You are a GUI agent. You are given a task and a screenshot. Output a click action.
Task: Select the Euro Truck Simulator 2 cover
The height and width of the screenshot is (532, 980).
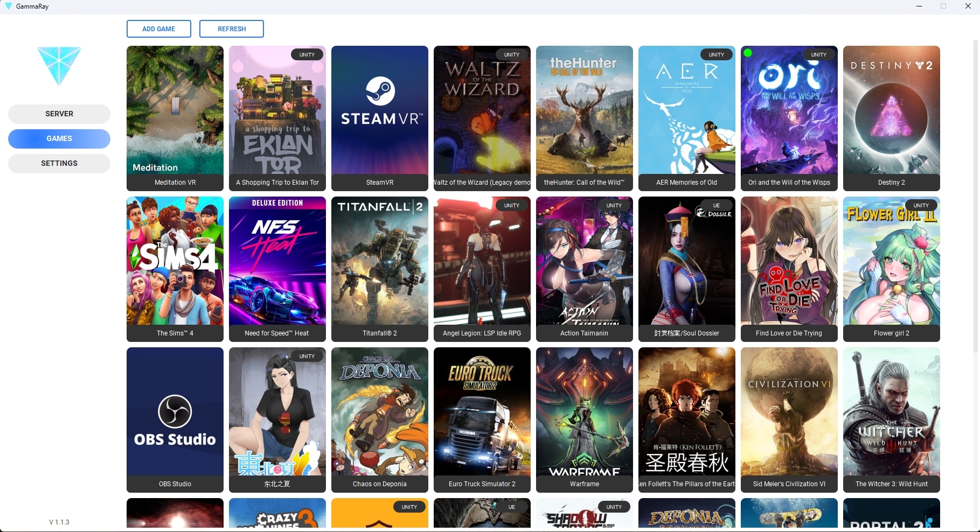[x=482, y=412]
